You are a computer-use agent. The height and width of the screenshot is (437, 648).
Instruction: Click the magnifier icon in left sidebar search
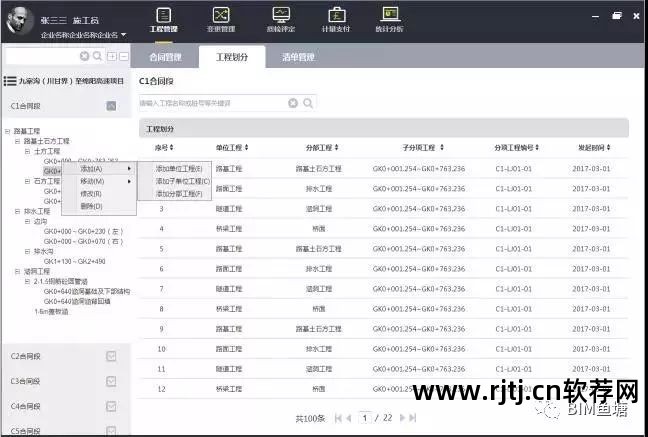[x=98, y=57]
